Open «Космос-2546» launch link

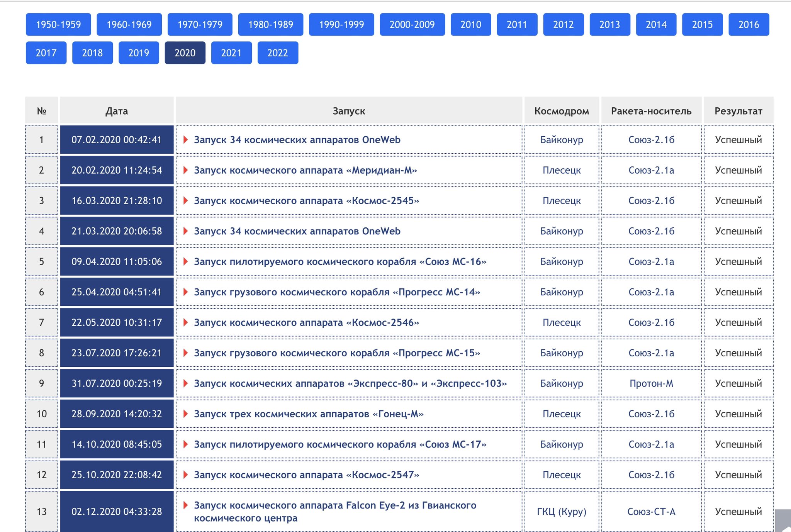tap(306, 322)
